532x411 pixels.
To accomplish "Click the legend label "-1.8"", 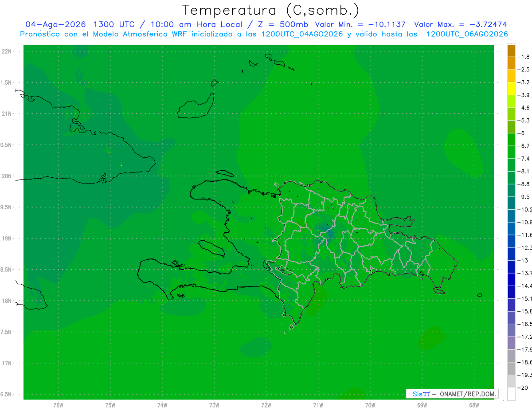I will [x=524, y=57].
